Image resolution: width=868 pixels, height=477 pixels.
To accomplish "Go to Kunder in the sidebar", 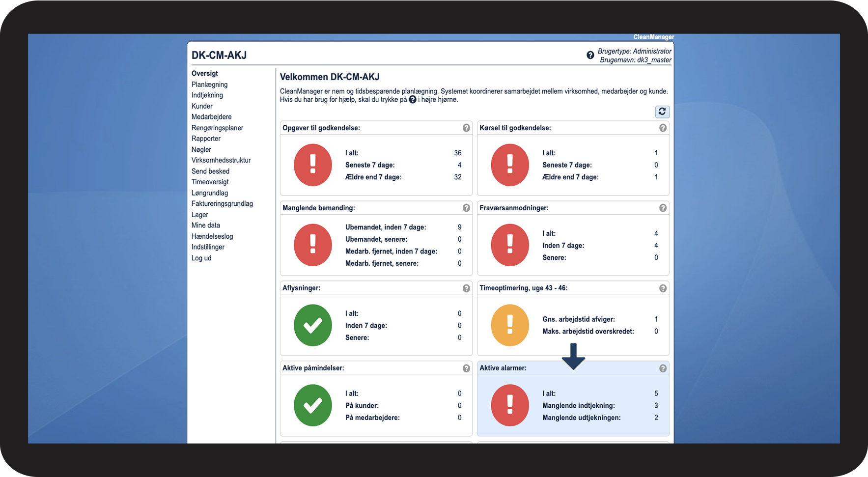I will (202, 106).
